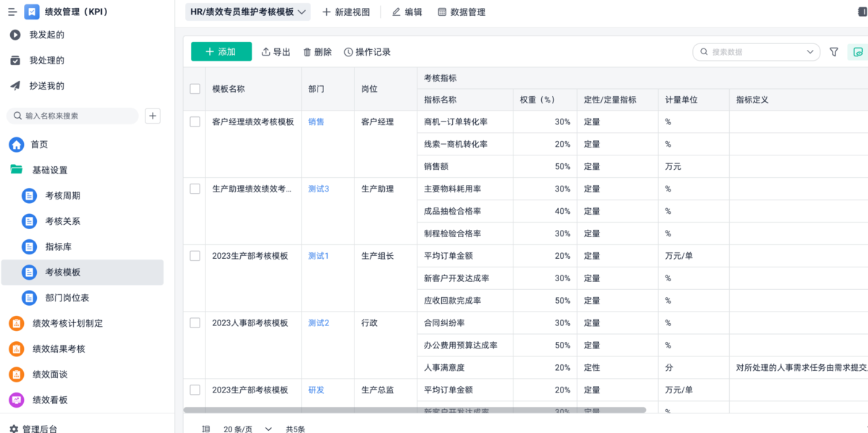
Task: Click the green view toggle icon at top right
Action: point(858,52)
